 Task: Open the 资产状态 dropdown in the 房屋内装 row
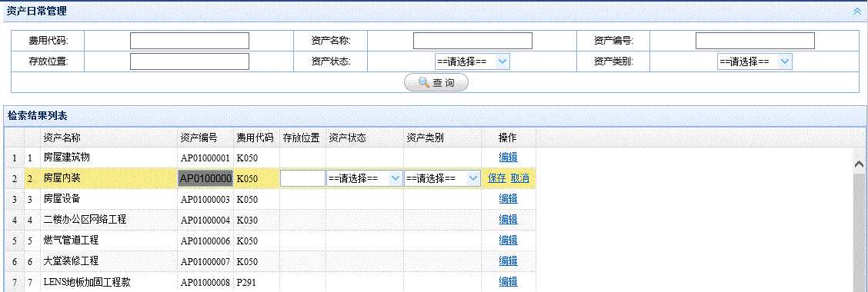coord(364,178)
